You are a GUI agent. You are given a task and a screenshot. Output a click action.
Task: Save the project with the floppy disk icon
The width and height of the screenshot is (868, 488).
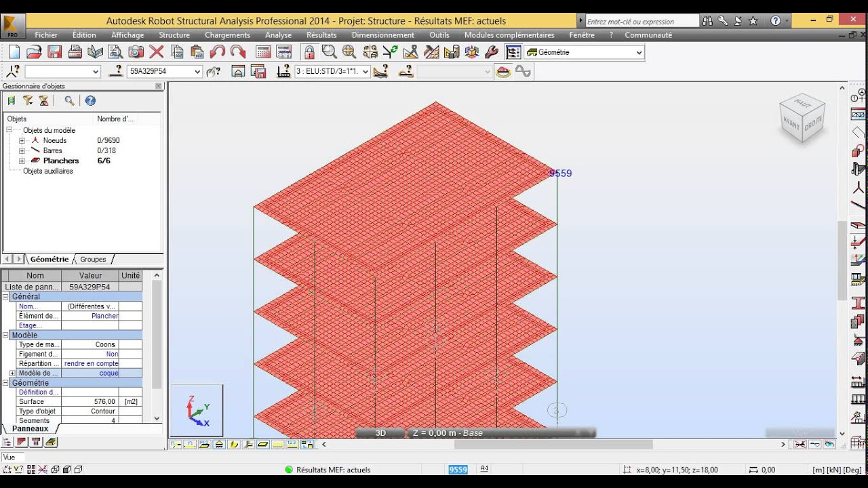point(55,52)
